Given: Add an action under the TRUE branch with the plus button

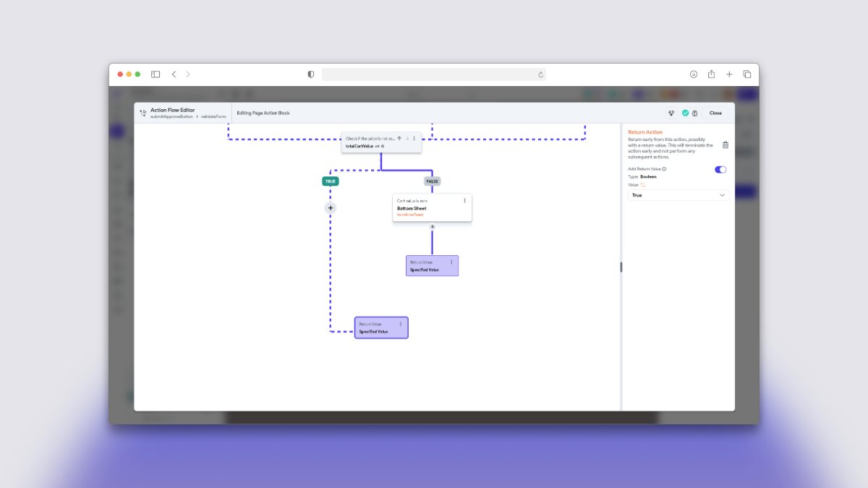Looking at the screenshot, I should 331,207.
